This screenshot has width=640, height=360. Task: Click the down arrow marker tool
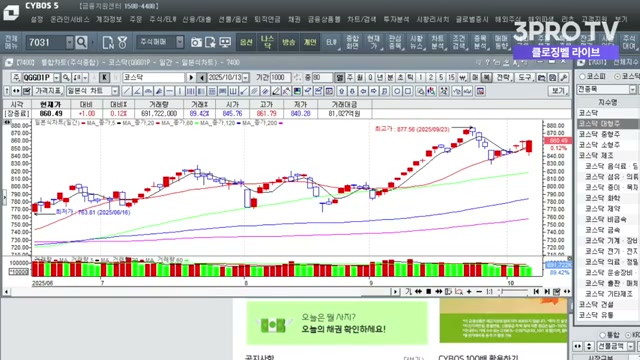[352, 91]
